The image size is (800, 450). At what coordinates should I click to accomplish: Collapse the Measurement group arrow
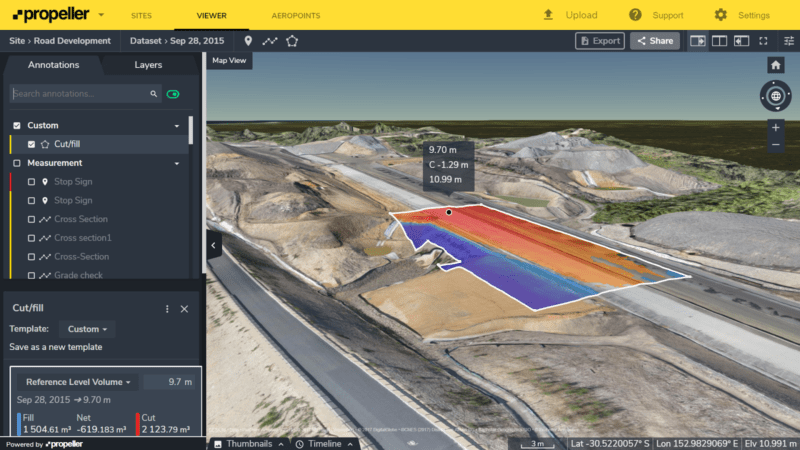pyautogui.click(x=177, y=164)
